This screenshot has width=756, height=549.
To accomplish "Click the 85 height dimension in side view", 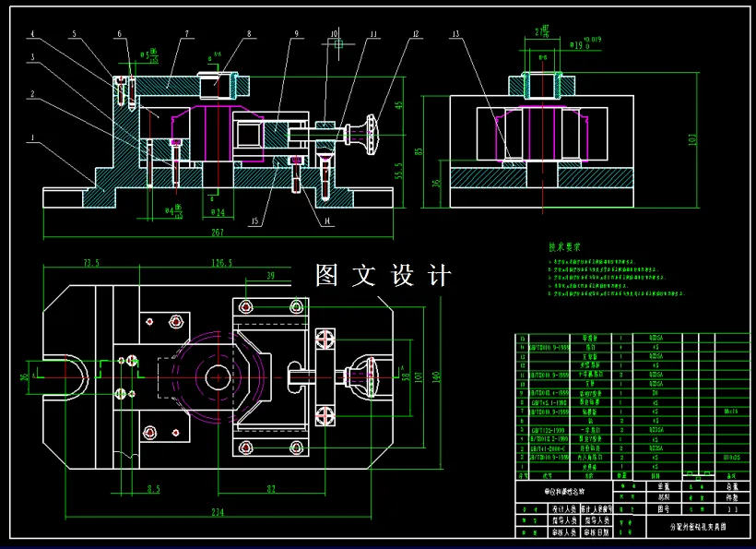I will tap(419, 151).
